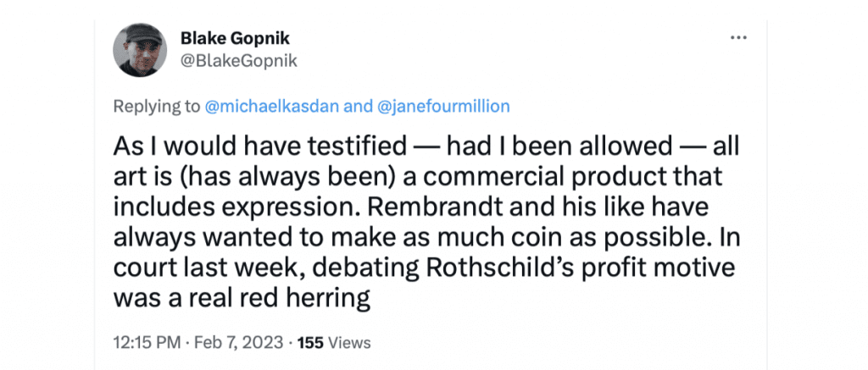Click Blake Gopnik's profile avatar photo
The width and height of the screenshot is (868, 370).
pyautogui.click(x=140, y=50)
